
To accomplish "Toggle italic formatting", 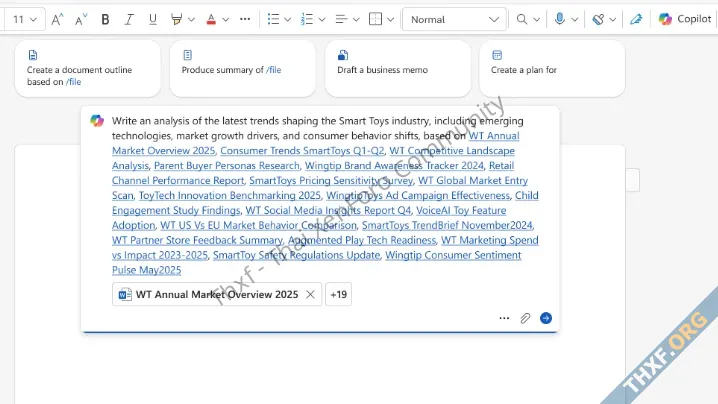I will (129, 19).
